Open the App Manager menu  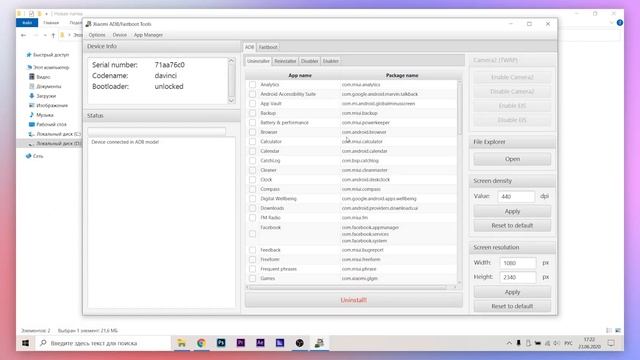tap(148, 35)
